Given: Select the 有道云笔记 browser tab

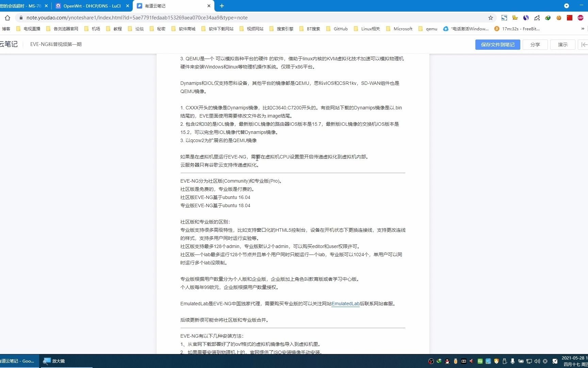Looking at the screenshot, I should coord(174,6).
